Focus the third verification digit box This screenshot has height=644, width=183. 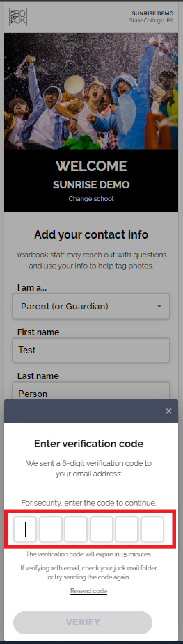[x=76, y=529]
